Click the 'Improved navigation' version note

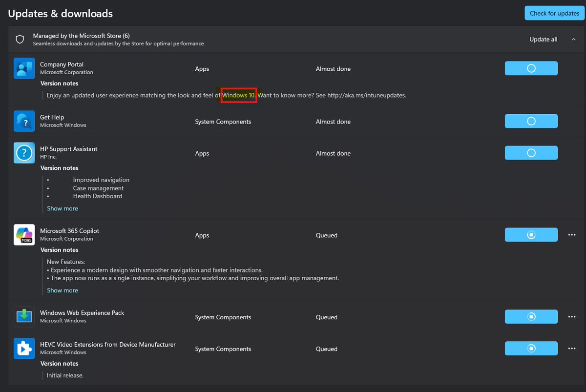[101, 180]
